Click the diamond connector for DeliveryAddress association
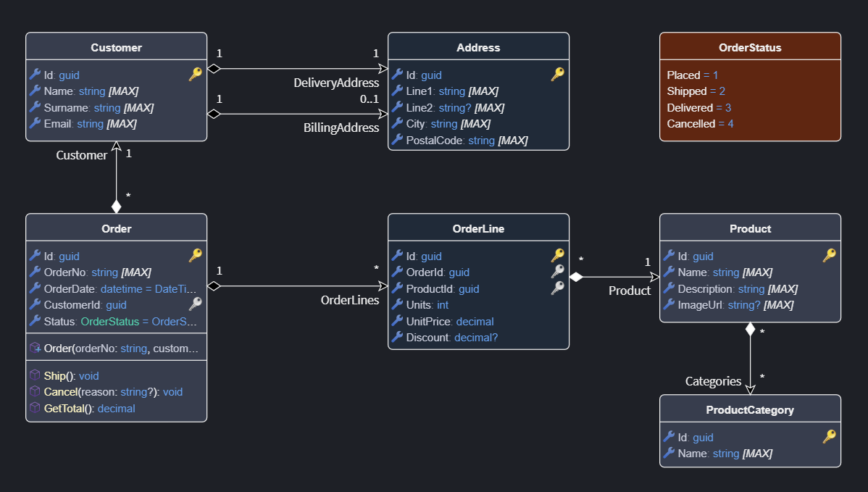868x492 pixels. [213, 67]
